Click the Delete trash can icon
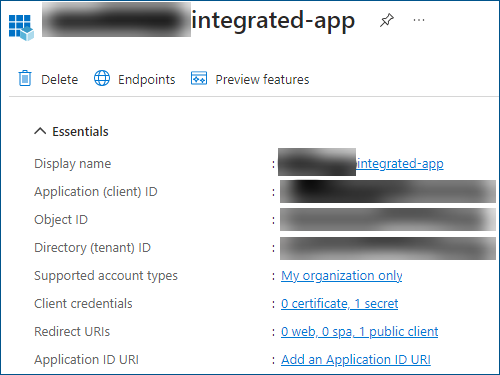Screen dimensions: 500x375 pyautogui.click(x=25, y=78)
